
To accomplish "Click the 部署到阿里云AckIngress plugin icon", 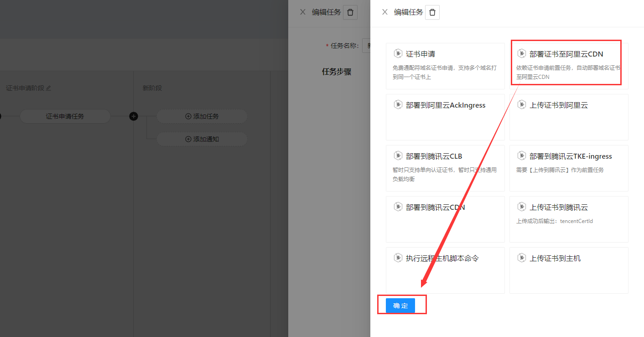I will (398, 105).
